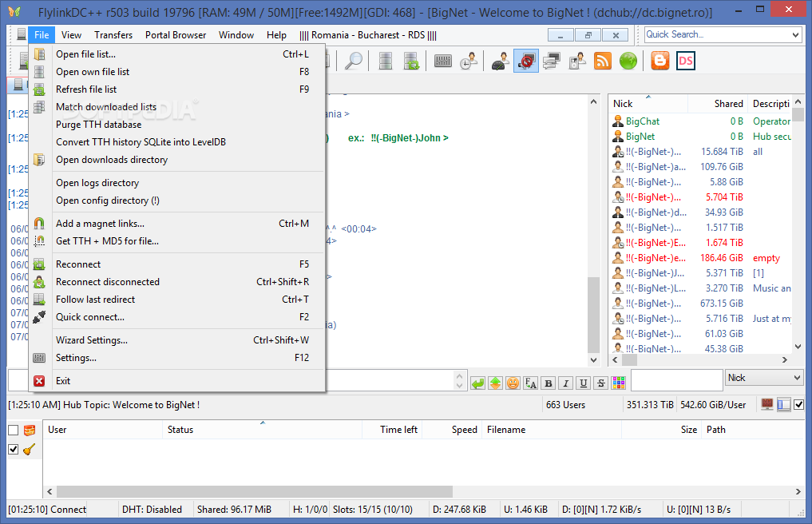
Task: Open the Nick filter dropdown
Action: point(797,378)
